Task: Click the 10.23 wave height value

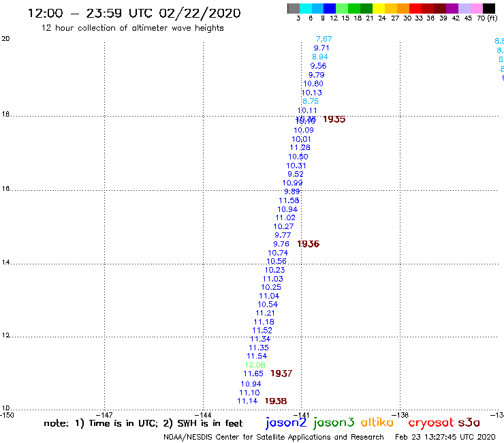Action: tap(275, 271)
